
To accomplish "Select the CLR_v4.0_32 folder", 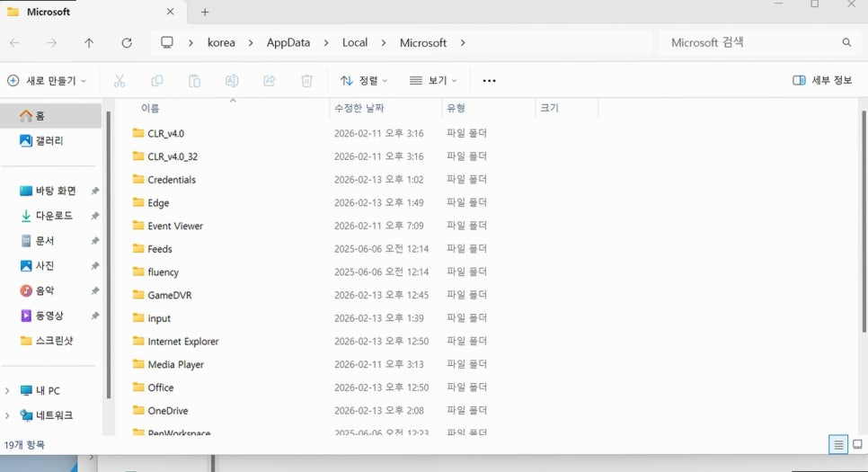I will tap(173, 156).
